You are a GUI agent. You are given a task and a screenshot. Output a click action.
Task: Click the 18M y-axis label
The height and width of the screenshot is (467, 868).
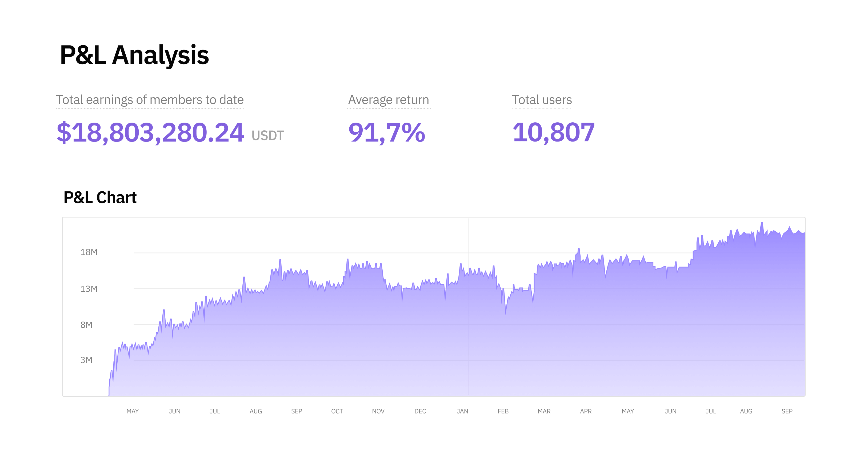click(89, 252)
